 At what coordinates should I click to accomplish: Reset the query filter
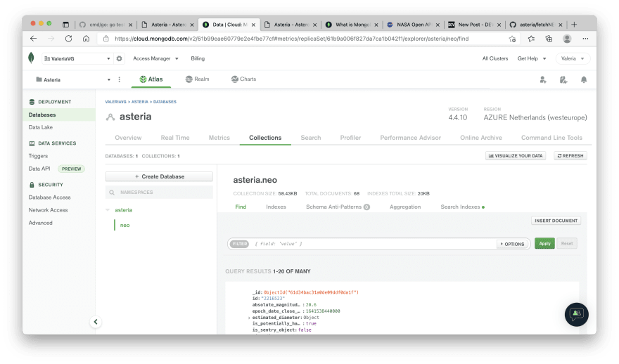(567, 243)
